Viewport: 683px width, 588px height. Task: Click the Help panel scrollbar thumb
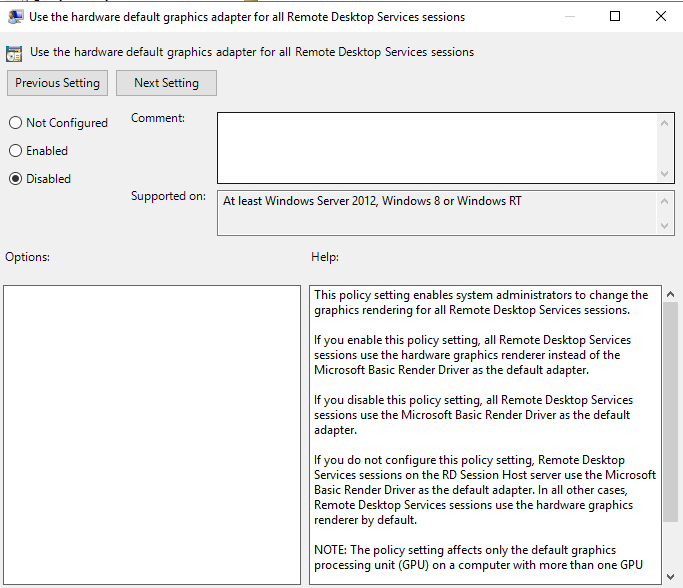(670, 412)
